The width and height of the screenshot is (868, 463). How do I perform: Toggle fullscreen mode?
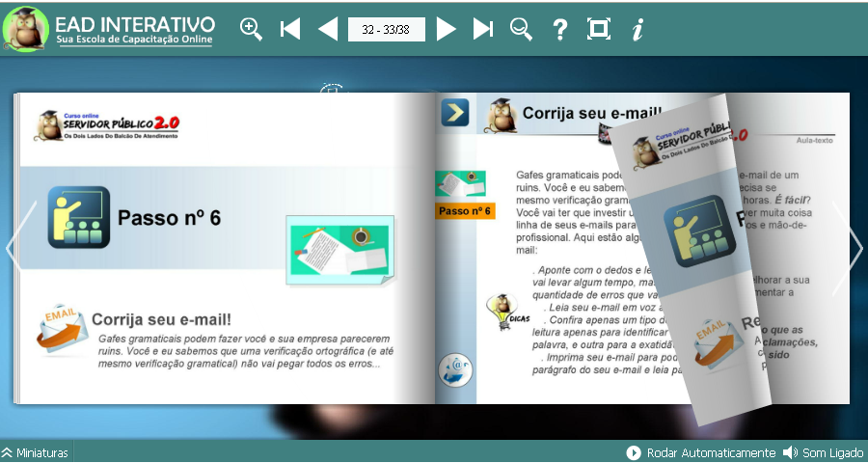click(x=598, y=29)
